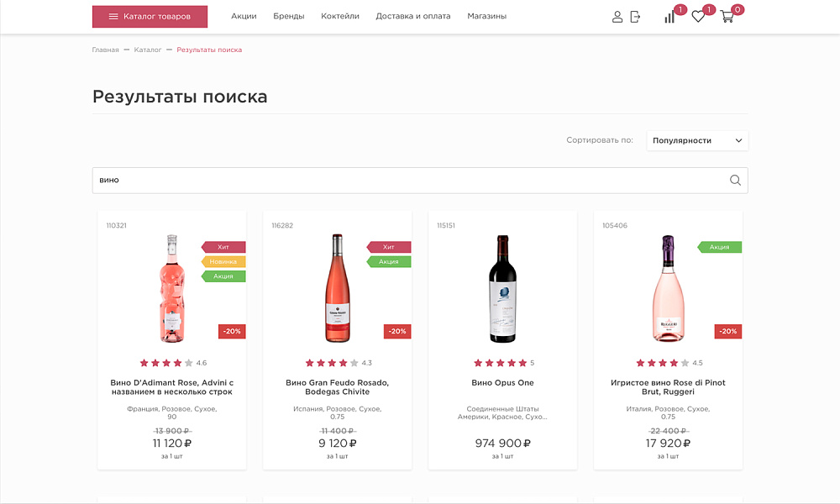Click the hamburger icon in Каталог товаров
The height and width of the screenshot is (504, 840).
(113, 16)
